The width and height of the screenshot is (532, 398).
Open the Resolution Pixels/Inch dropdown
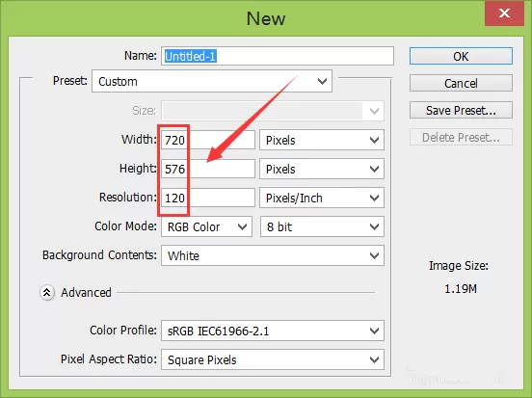pyautogui.click(x=322, y=198)
